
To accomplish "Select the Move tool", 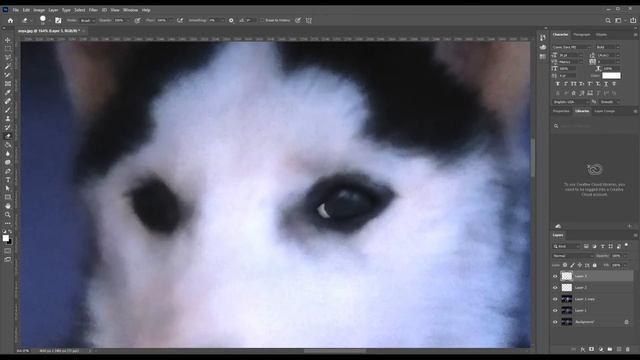I will [7, 40].
